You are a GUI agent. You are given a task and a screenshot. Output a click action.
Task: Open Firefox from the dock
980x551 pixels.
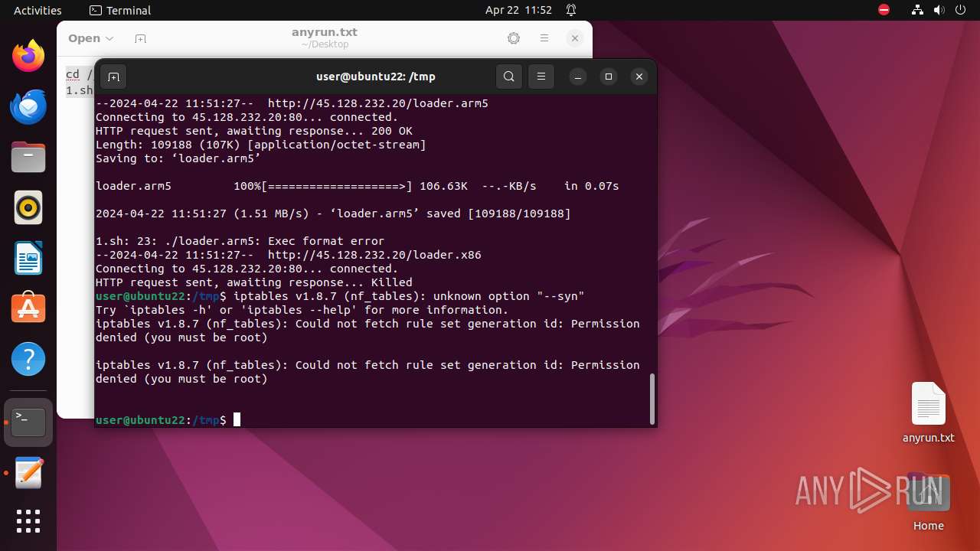pyautogui.click(x=28, y=56)
